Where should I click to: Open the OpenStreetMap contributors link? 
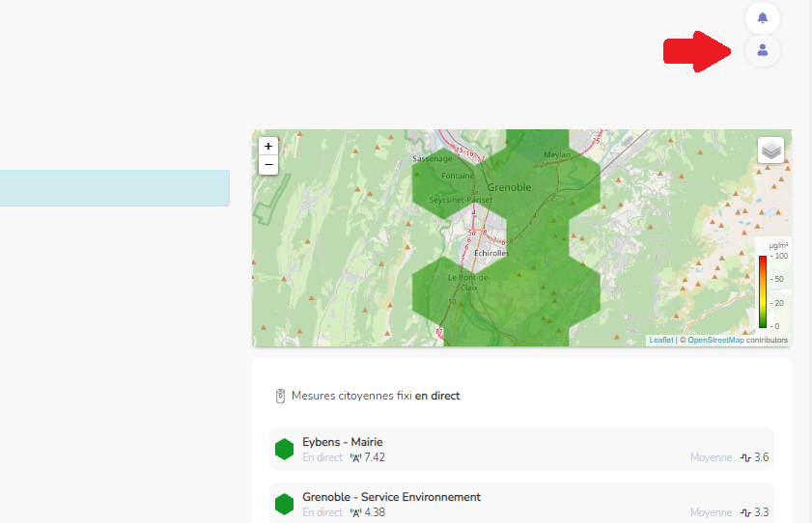(715, 340)
